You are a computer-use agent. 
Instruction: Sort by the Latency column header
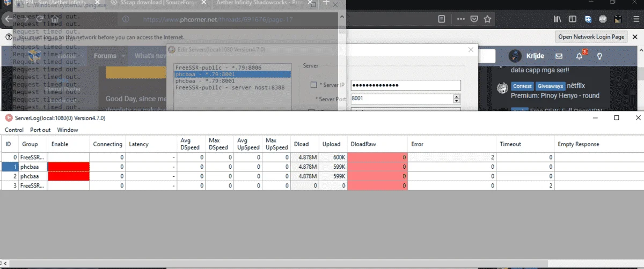click(x=151, y=144)
